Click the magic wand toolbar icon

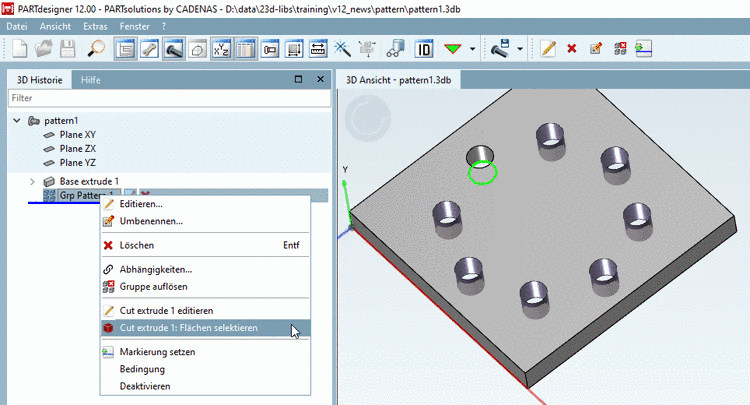click(x=342, y=49)
